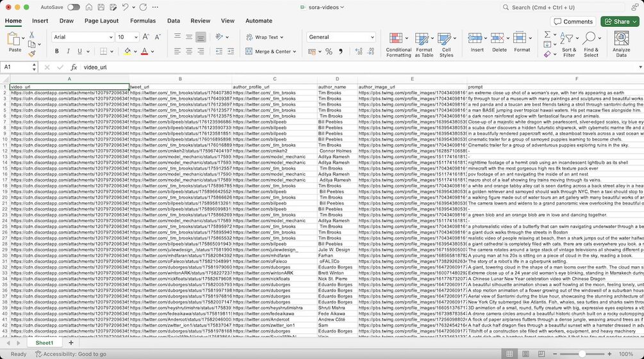
Task: Click the Increase Indent icon
Action: pyautogui.click(x=231, y=51)
